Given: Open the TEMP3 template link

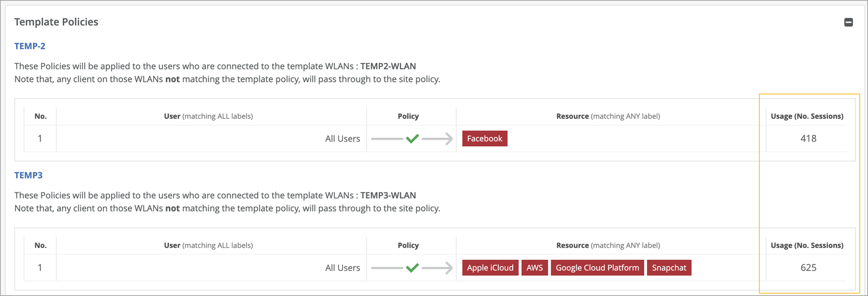Looking at the screenshot, I should [x=28, y=175].
